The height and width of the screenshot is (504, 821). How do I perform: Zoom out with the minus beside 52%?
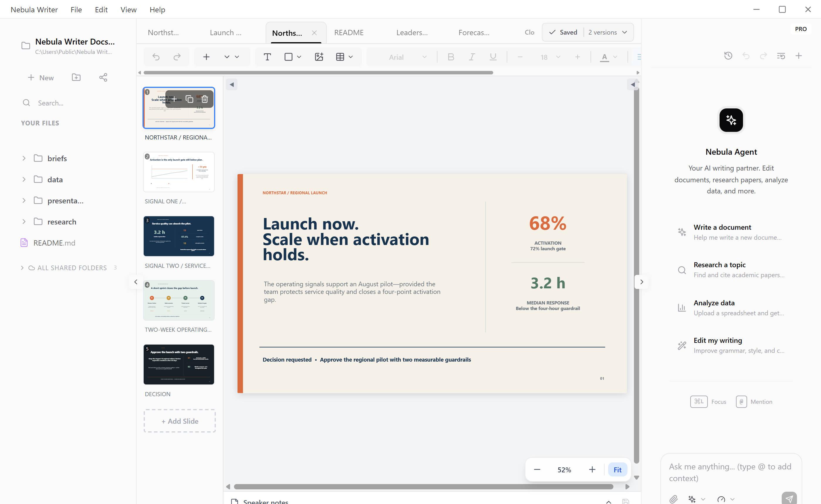pyautogui.click(x=537, y=470)
